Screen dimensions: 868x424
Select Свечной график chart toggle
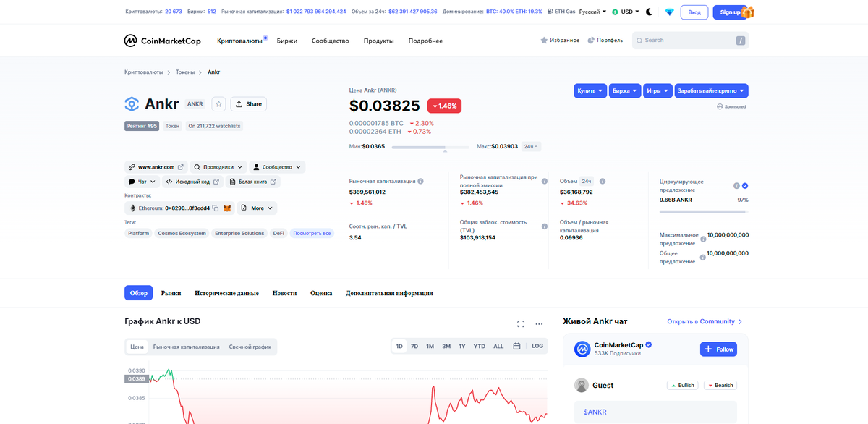(250, 347)
